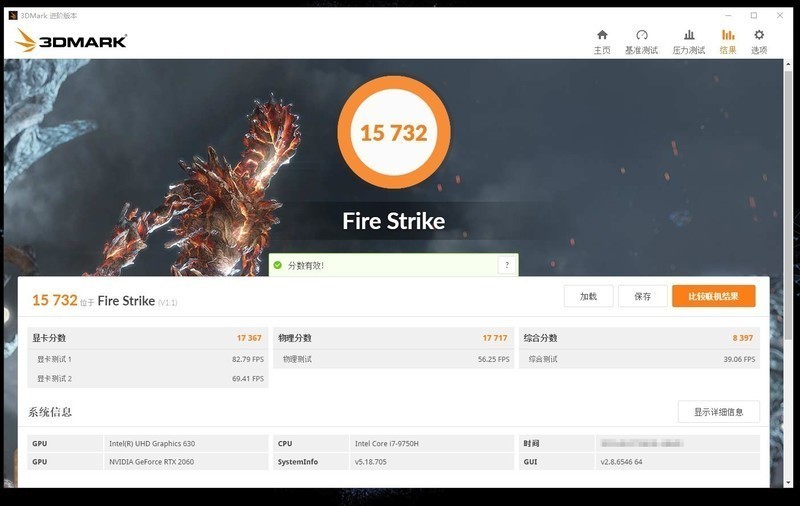Click the 3DMark logo in header
The width and height of the screenshot is (800, 506).
[70, 40]
